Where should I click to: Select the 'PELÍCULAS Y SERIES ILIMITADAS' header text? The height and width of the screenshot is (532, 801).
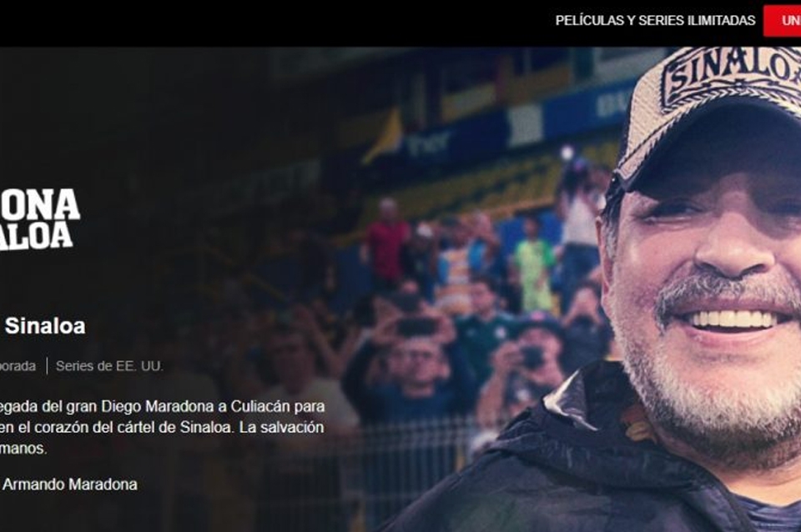tap(655, 20)
